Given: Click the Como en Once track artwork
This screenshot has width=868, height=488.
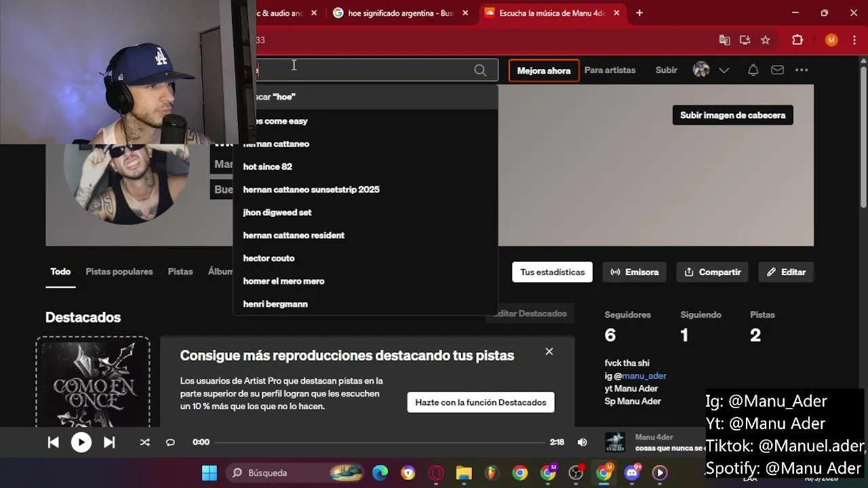Looking at the screenshot, I should click(x=93, y=383).
